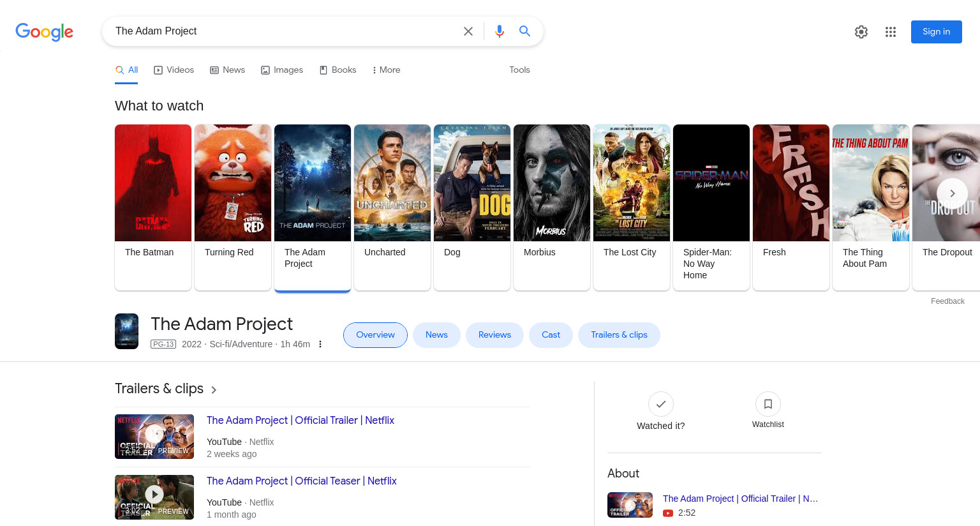Open the Google logo homepage link
The image size is (980, 526).
click(44, 31)
